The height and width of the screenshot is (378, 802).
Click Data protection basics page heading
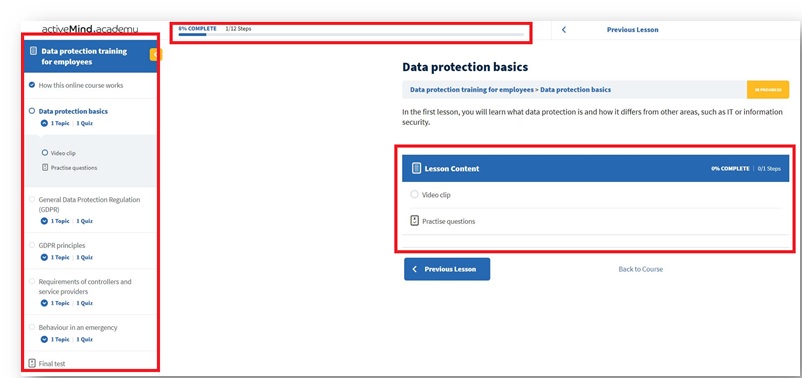tap(465, 67)
